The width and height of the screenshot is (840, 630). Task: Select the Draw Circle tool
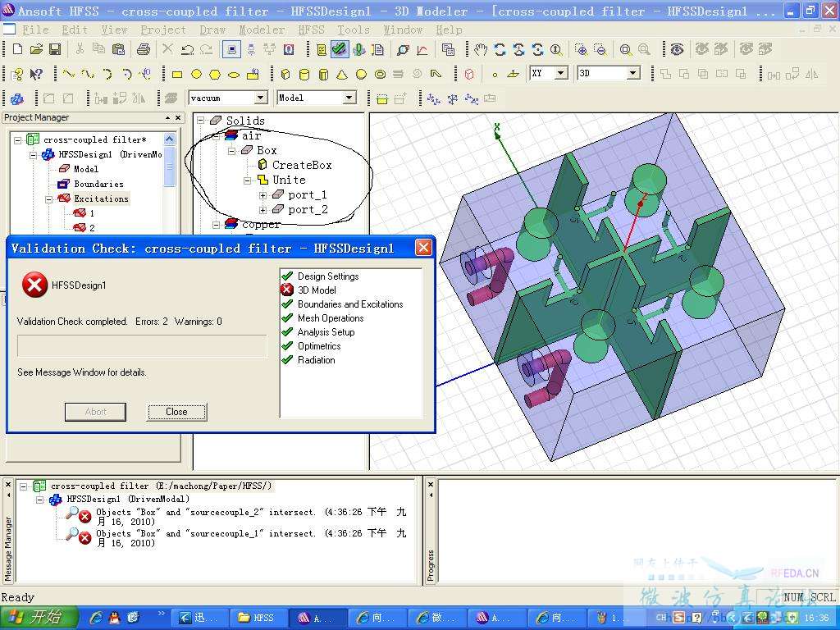[x=196, y=74]
